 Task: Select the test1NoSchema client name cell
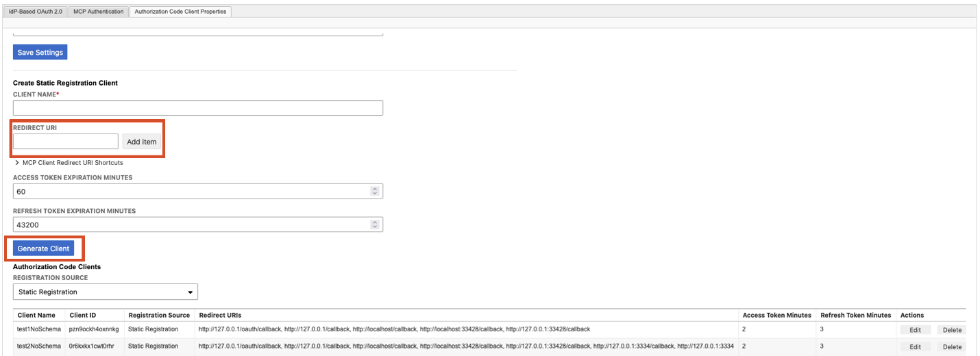[39, 329]
